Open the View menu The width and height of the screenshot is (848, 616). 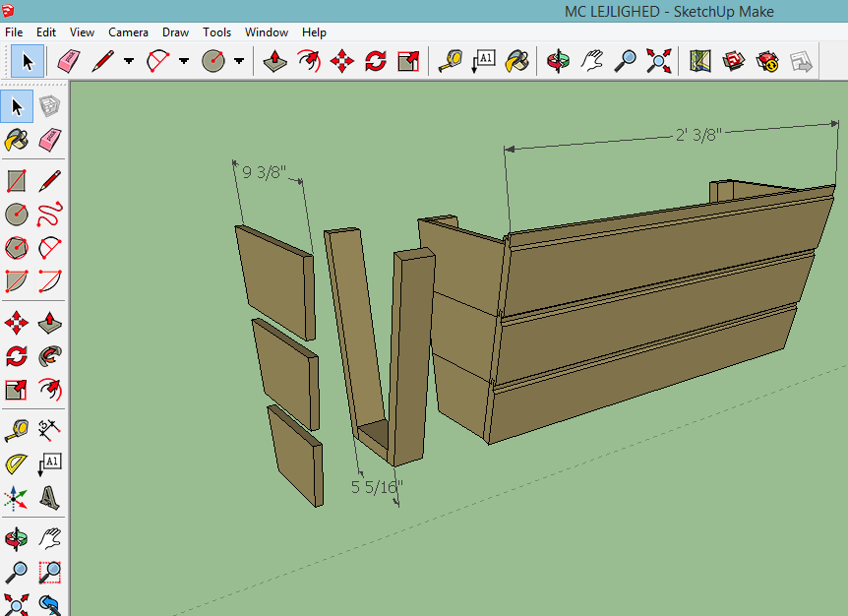82,32
